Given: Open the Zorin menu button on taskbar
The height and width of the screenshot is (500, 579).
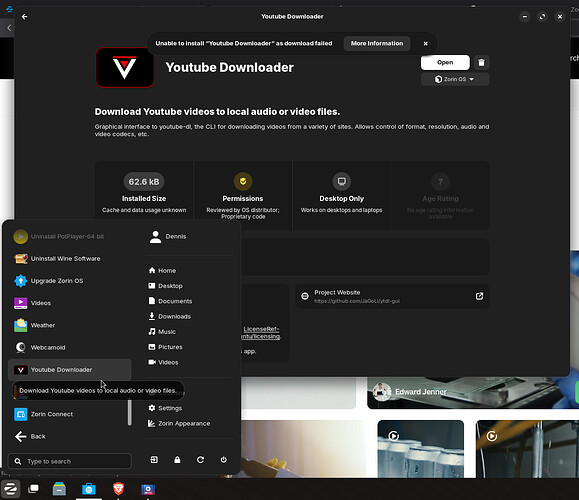Looking at the screenshot, I should point(10,489).
